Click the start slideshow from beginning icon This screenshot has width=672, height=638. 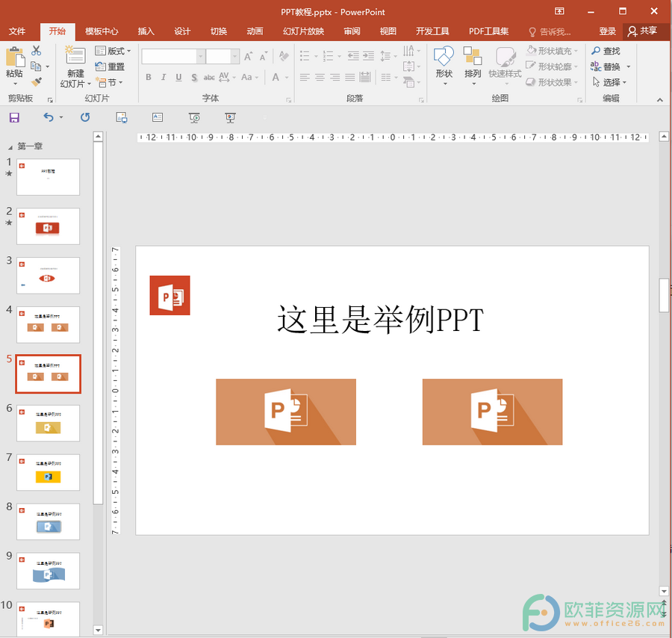(194, 117)
